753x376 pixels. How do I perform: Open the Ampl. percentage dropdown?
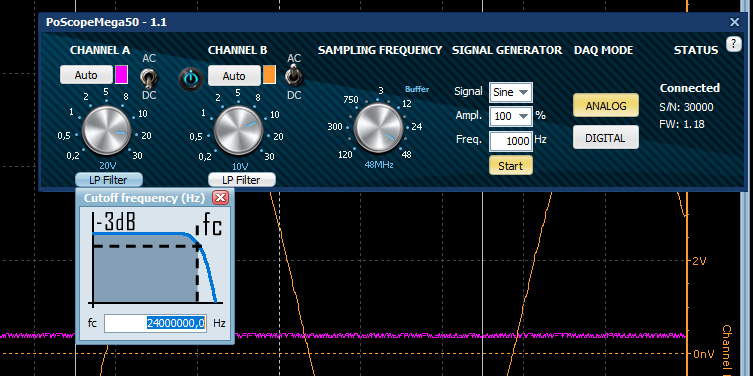[510, 116]
